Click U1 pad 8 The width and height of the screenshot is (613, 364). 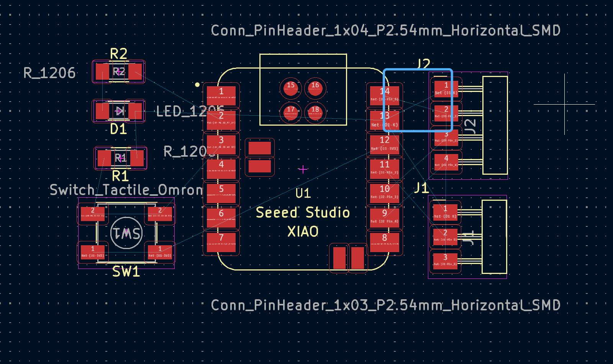click(x=385, y=242)
